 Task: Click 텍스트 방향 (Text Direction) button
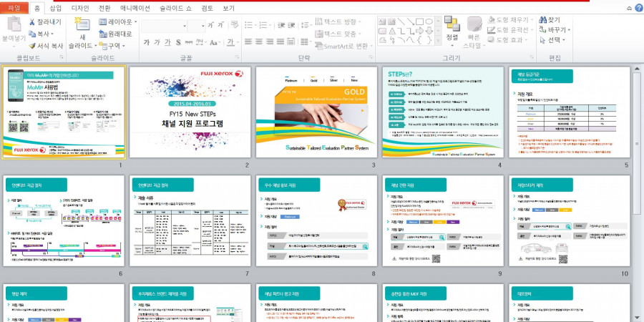tap(338, 21)
